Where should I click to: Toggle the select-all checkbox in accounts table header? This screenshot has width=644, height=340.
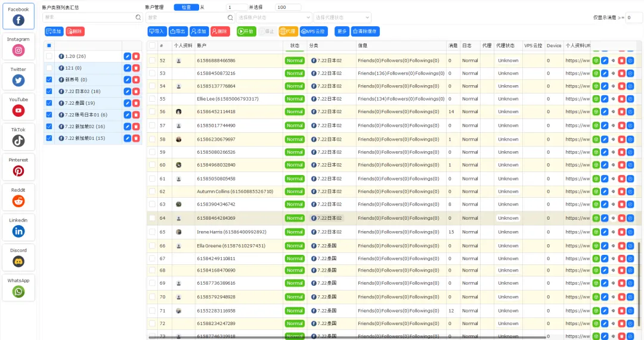pos(153,45)
